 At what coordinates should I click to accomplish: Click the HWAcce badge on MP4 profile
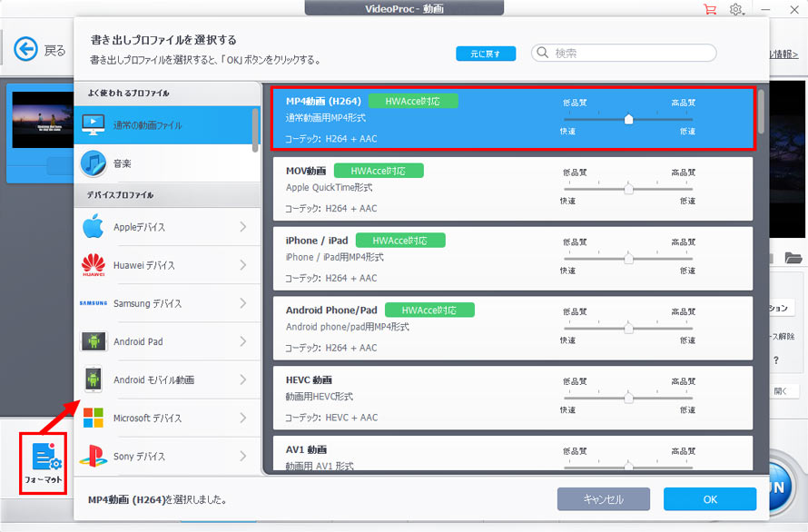tap(413, 101)
